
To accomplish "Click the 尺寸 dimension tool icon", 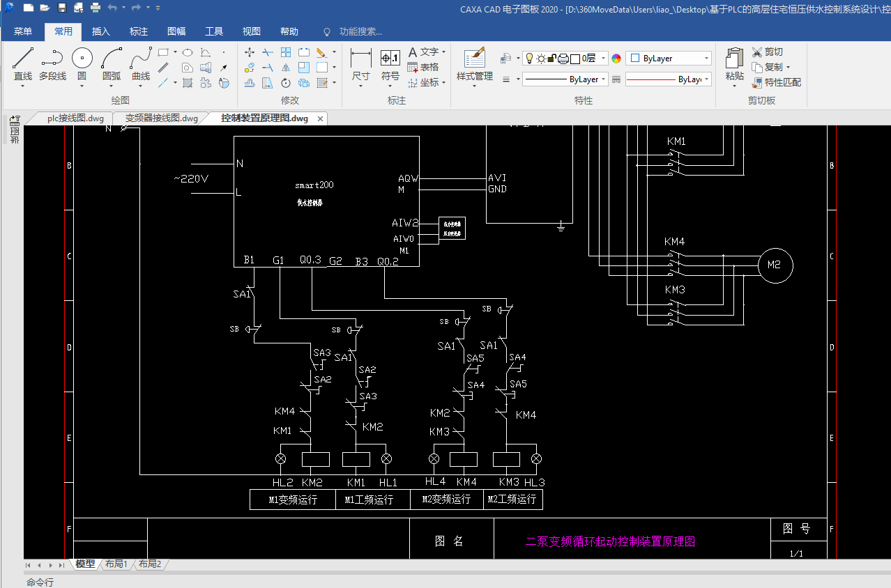I will tap(360, 59).
